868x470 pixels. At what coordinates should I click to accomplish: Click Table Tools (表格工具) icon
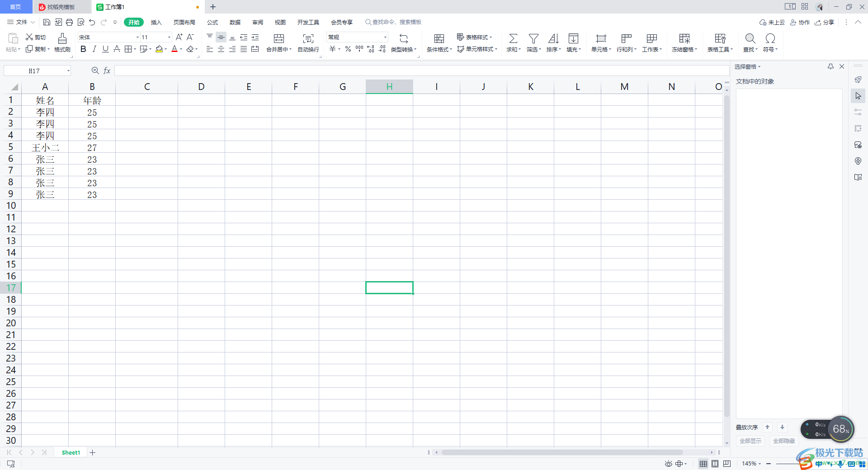720,38
